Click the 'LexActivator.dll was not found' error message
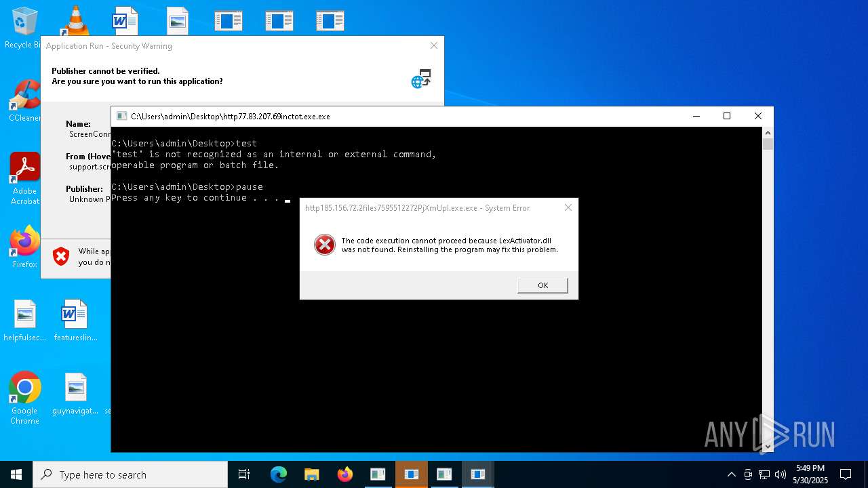 pos(450,245)
